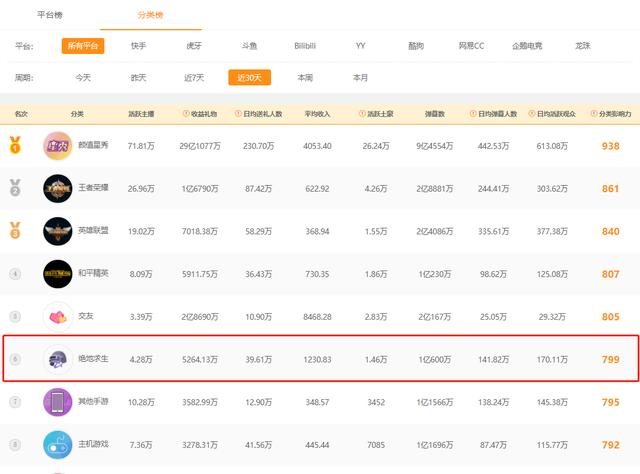Click the 活跃主播 column header
This screenshot has height=474, width=640.
(x=141, y=114)
